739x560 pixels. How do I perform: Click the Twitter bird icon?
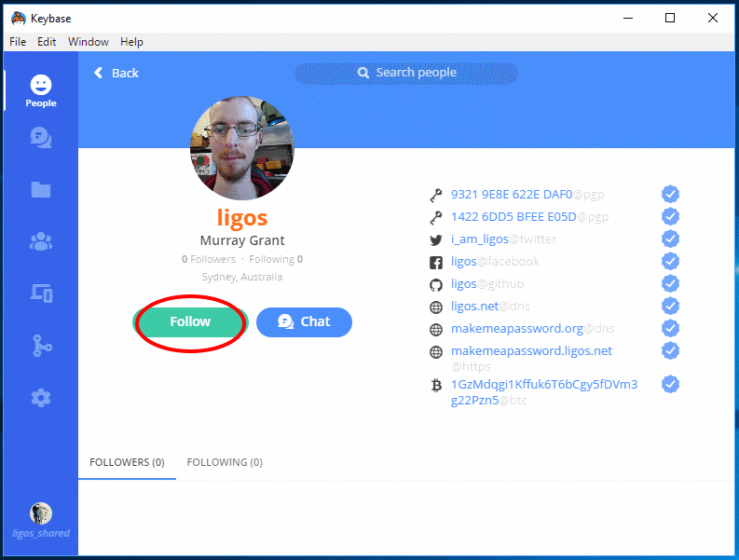[x=436, y=239]
